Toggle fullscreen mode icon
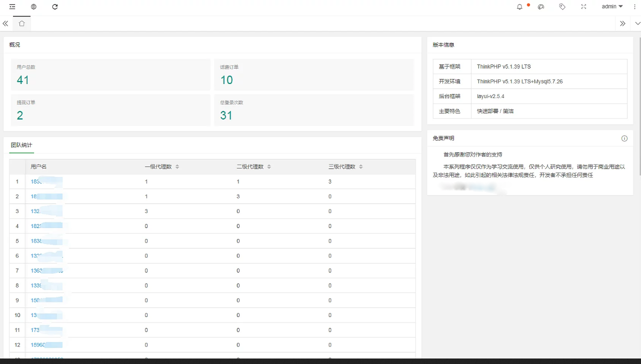 point(583,7)
